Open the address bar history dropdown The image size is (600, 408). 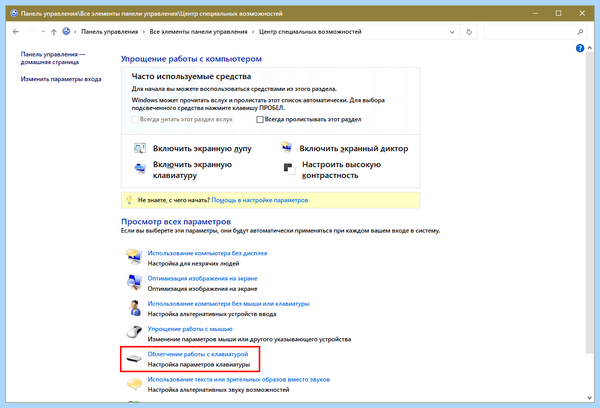pyautogui.click(x=452, y=32)
